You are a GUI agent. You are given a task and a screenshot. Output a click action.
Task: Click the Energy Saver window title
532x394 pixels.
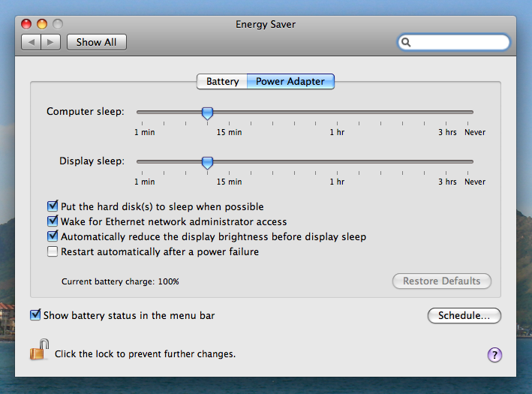click(x=266, y=25)
